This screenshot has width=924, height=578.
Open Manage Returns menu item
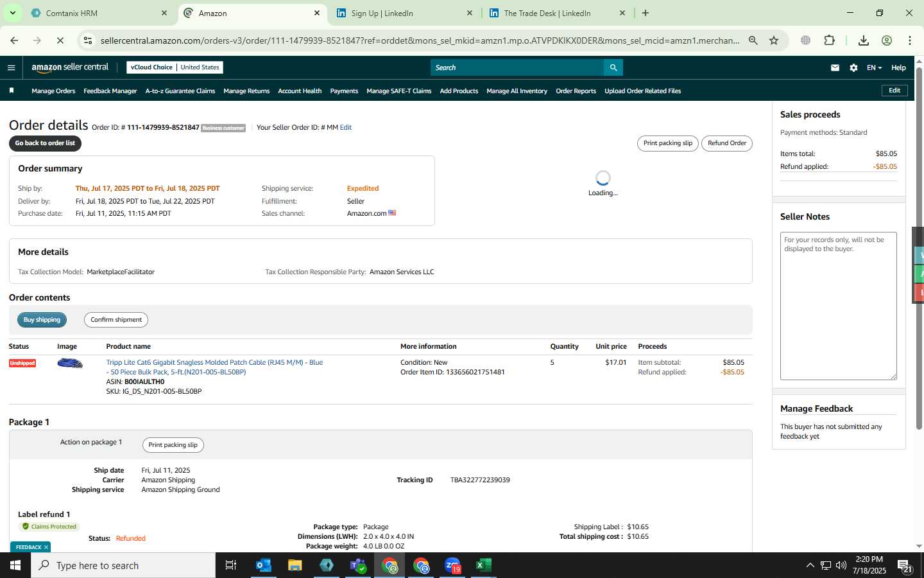[246, 91]
